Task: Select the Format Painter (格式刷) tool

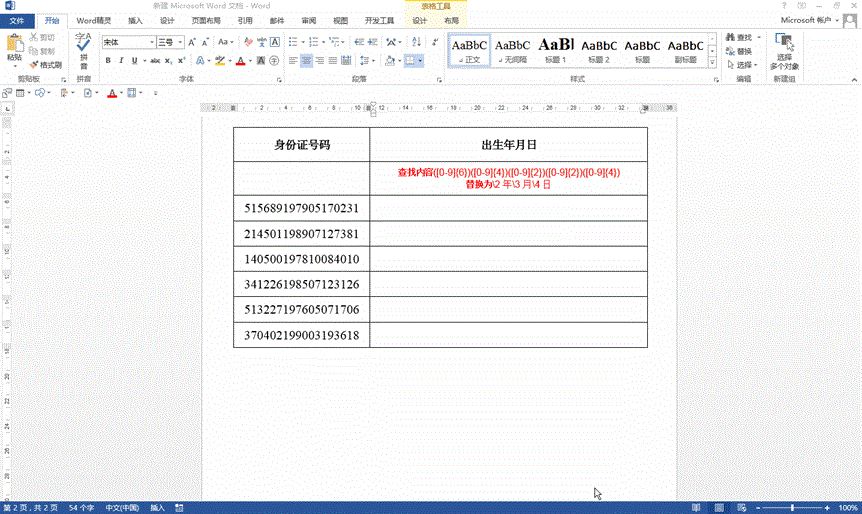Action: (x=46, y=65)
